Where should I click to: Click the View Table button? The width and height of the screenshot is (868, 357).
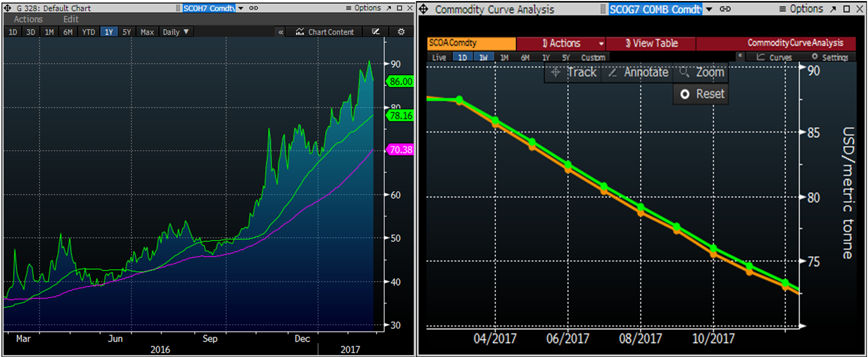point(651,43)
